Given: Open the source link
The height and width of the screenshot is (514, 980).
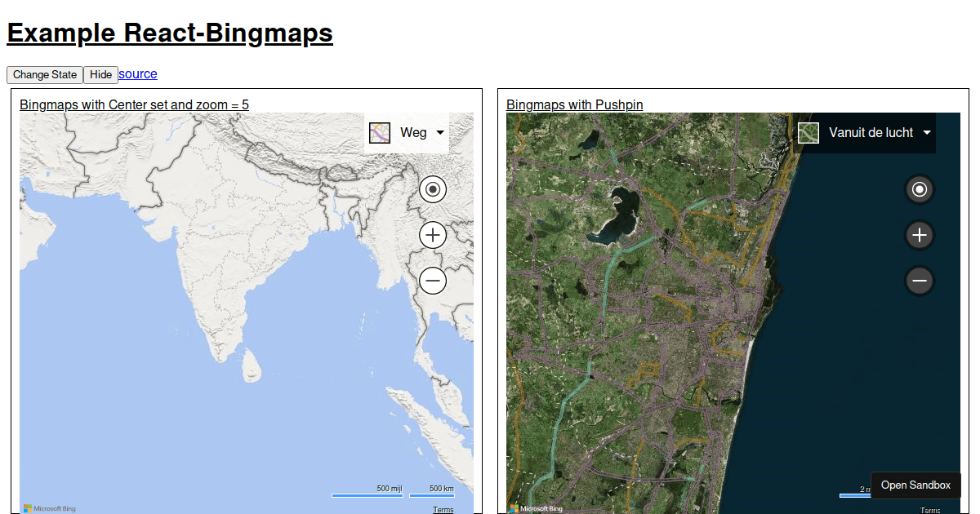Looking at the screenshot, I should (x=137, y=74).
